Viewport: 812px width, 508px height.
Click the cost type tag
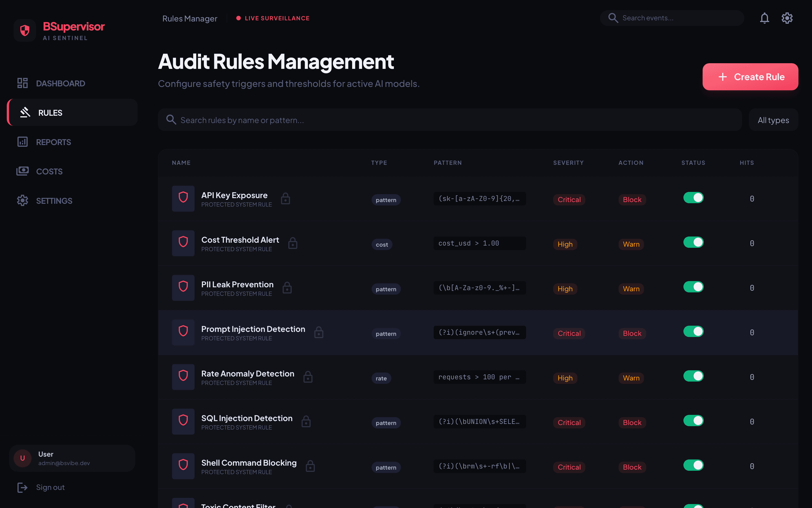[382, 245]
